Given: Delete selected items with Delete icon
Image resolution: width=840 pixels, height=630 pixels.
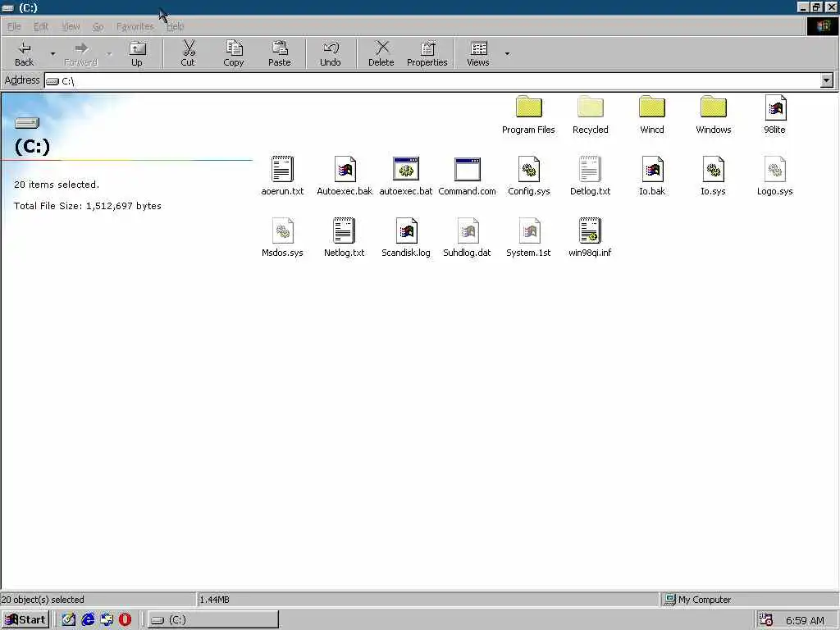Looking at the screenshot, I should [381, 53].
